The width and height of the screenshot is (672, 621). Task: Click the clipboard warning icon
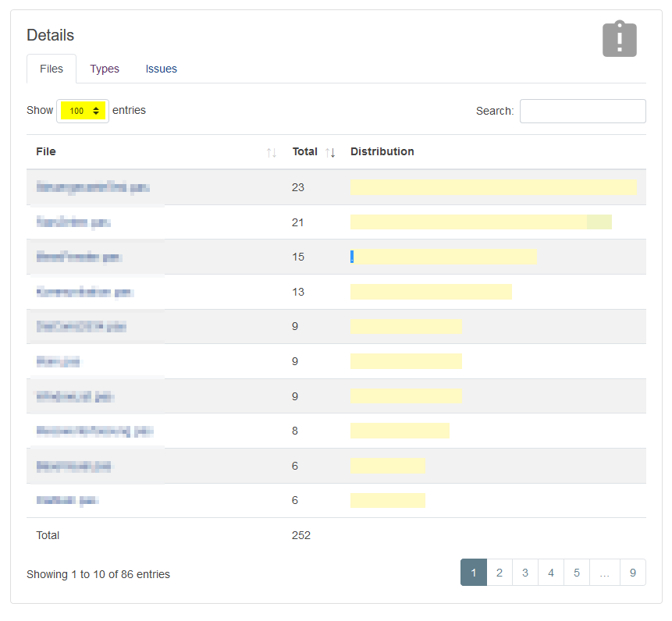tap(619, 38)
